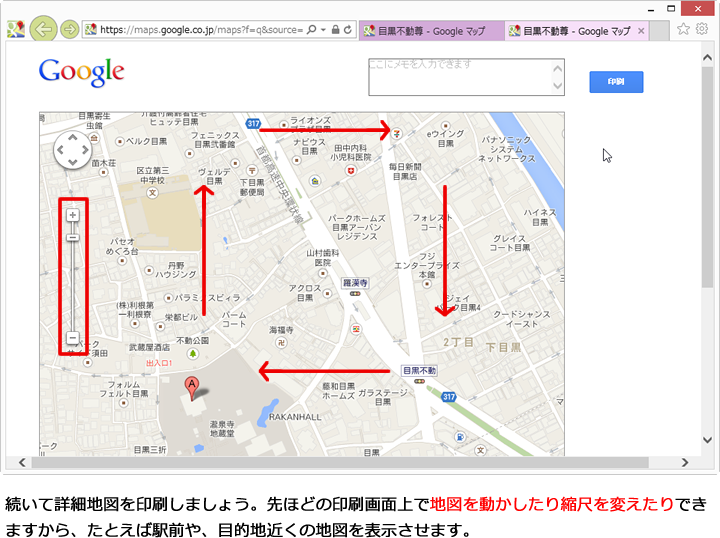Click the 山村歯科医院 label
The image size is (720, 538).
322,258
